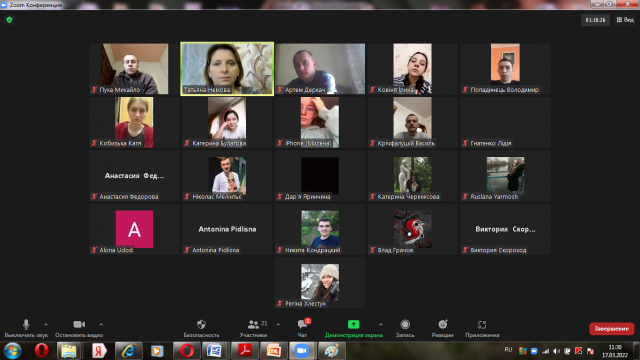Start recording with Record icon
The width and height of the screenshot is (640, 360).
point(405,328)
